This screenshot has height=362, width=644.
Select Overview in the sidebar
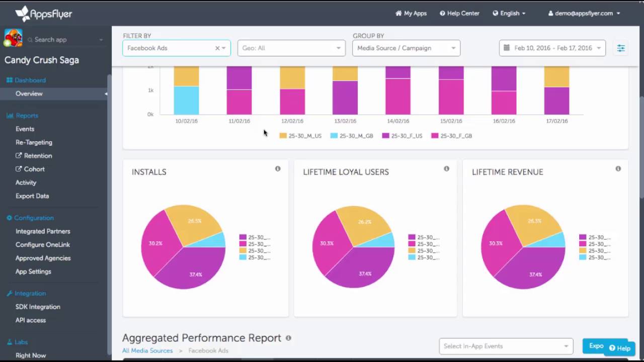tap(29, 94)
